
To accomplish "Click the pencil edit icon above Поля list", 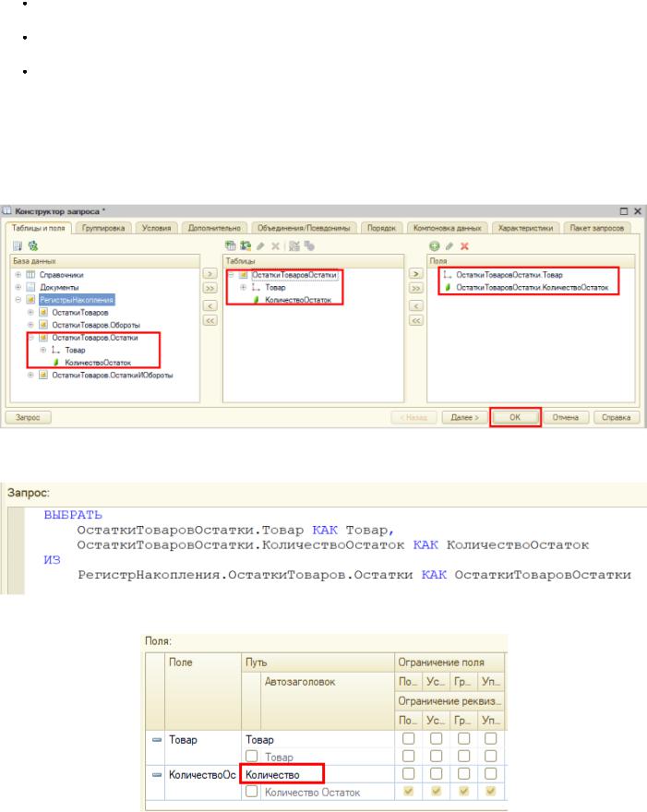I will point(449,246).
